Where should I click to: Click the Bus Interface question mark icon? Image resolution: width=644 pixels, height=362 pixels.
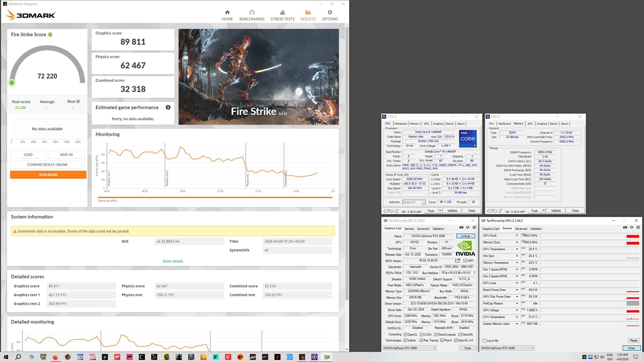tap(474, 273)
